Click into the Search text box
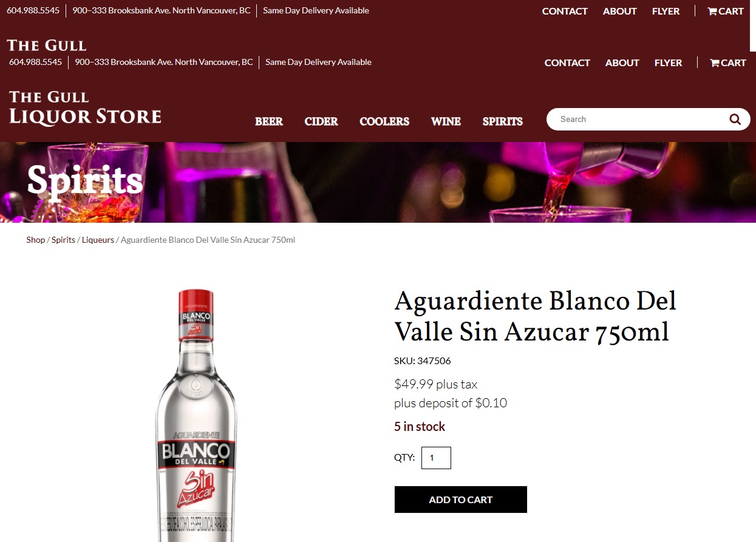Viewport: 756px width, 542px height. tap(638, 120)
